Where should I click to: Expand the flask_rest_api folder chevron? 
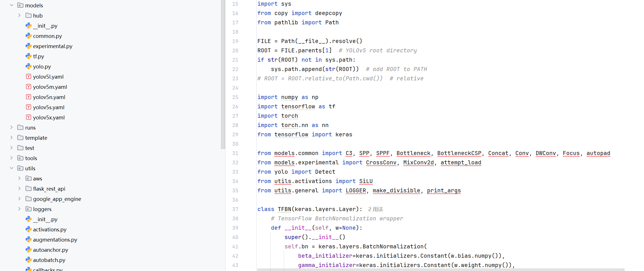(x=20, y=188)
